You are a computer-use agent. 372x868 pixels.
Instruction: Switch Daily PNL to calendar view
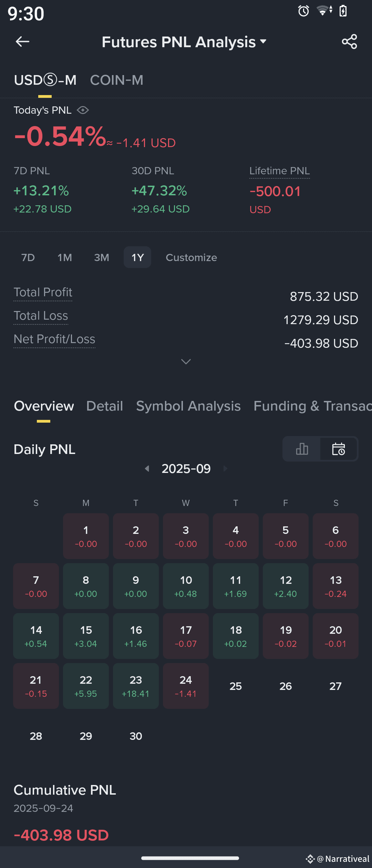tap(339, 449)
